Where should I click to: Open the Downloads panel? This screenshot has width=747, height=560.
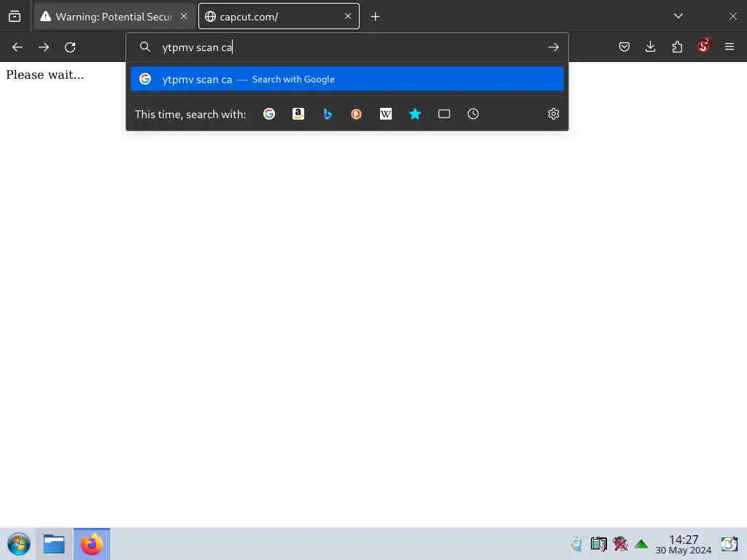pyautogui.click(x=650, y=47)
